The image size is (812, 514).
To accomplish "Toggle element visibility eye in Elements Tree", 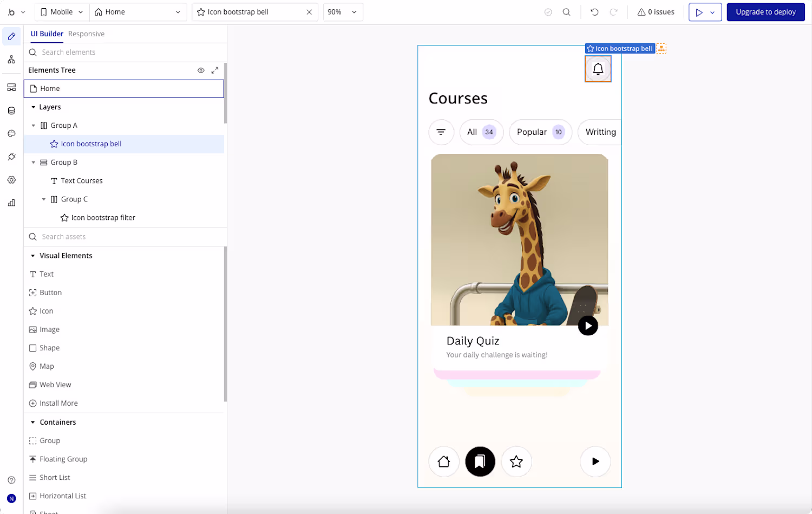I will [201, 70].
